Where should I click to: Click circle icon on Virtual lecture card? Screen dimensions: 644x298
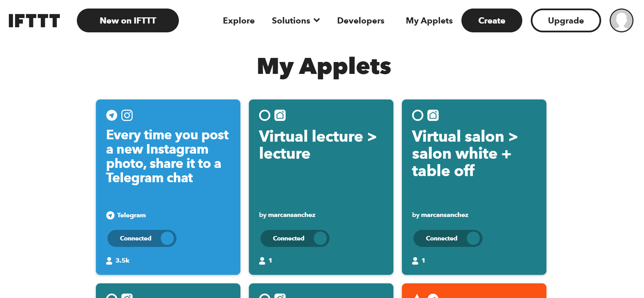pyautogui.click(x=265, y=115)
